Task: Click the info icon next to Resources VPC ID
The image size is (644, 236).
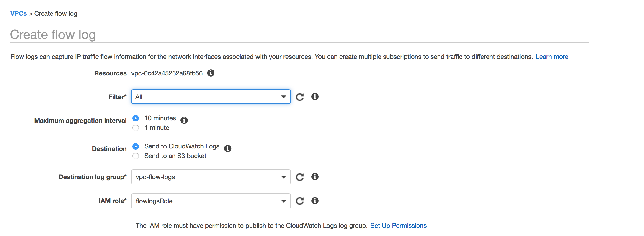Action: (211, 73)
